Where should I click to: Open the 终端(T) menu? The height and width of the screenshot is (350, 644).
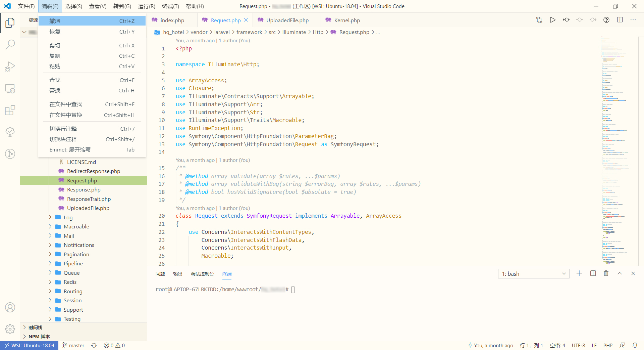pyautogui.click(x=170, y=6)
